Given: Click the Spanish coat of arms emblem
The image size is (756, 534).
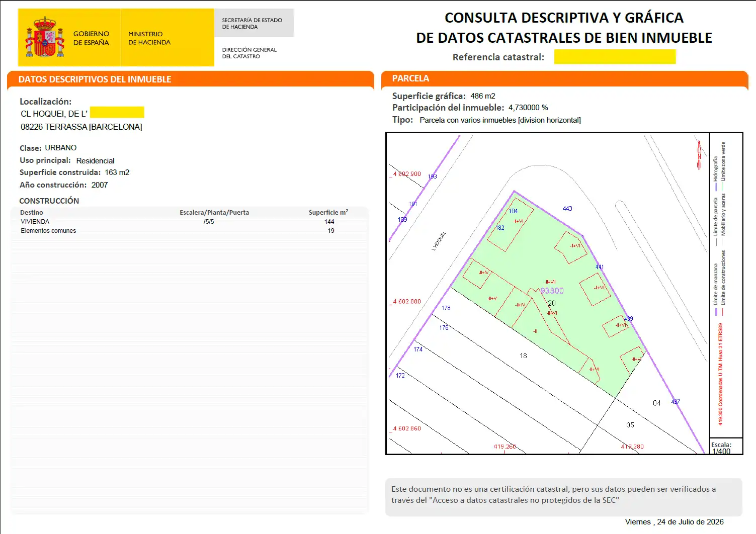Looking at the screenshot, I should pos(45,36).
